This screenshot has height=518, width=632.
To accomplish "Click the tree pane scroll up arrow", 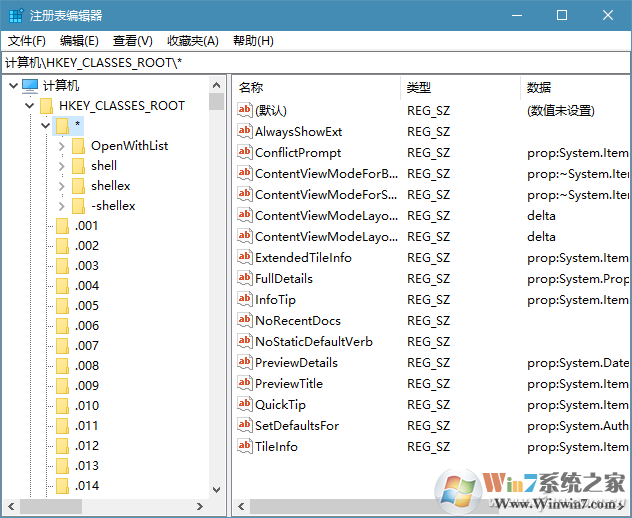I will [x=216, y=85].
